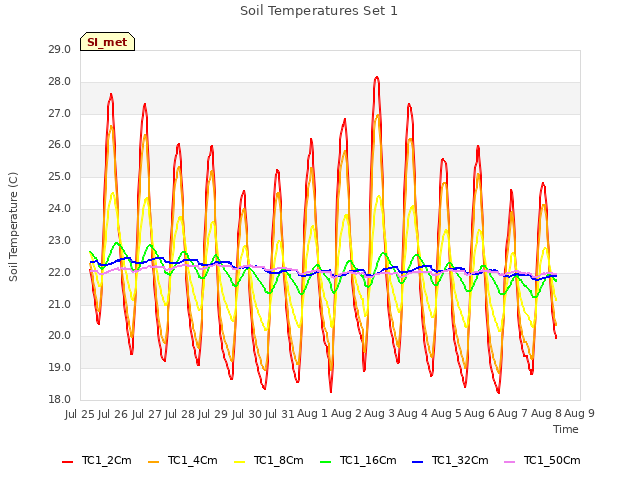The image size is (640, 480).
Task: Click the Time axis label
Action: pos(566,429)
